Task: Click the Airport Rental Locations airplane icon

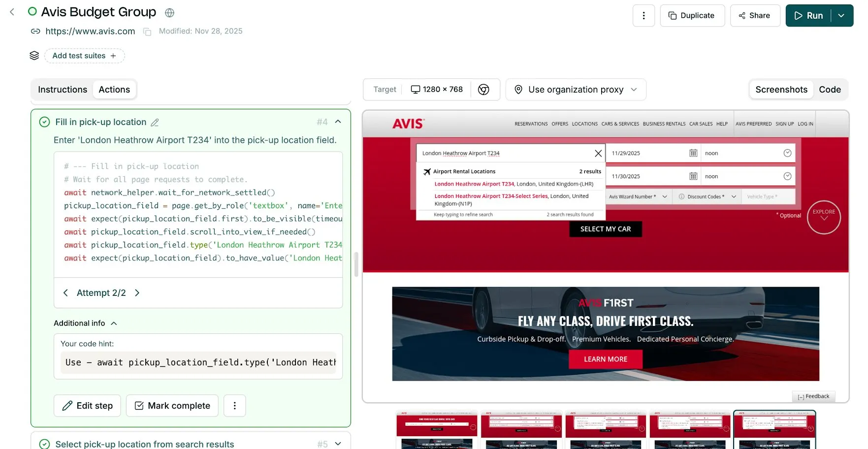Action: [x=427, y=172]
